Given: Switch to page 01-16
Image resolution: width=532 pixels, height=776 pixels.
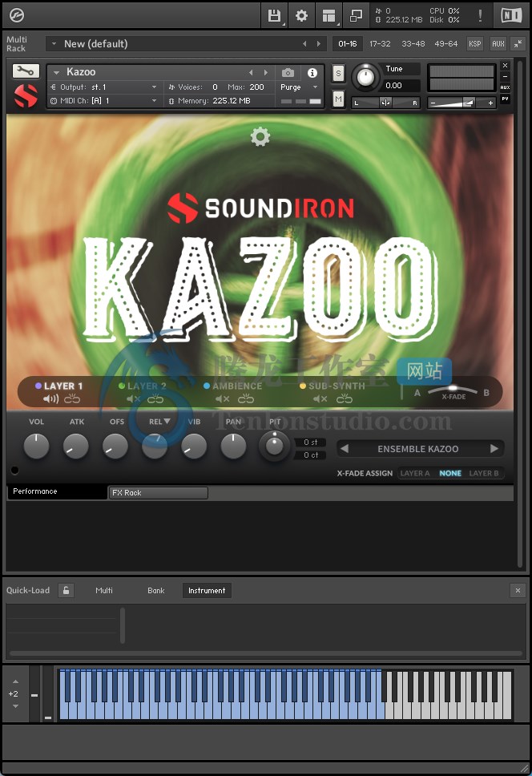Looking at the screenshot, I should (348, 43).
